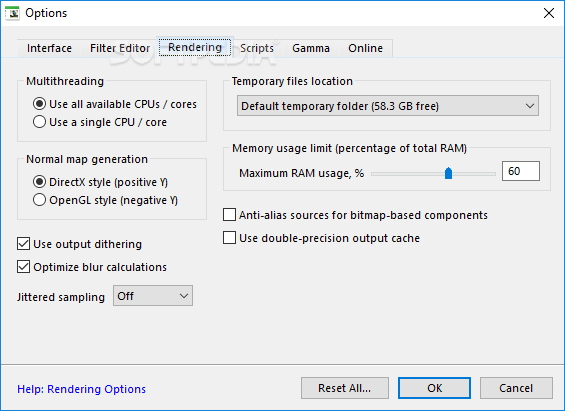565x411 pixels.
Task: Select Use all available CPUs / cores
Action: [x=115, y=104]
